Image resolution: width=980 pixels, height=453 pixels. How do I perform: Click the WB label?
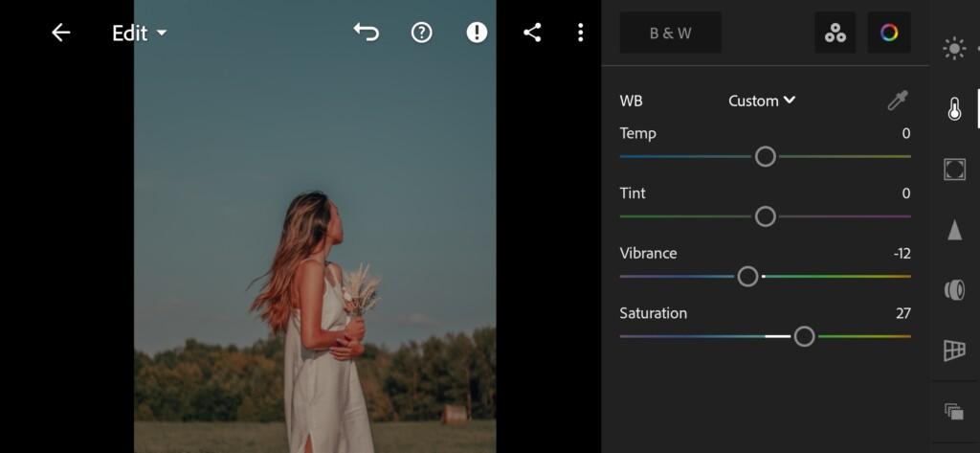click(631, 101)
